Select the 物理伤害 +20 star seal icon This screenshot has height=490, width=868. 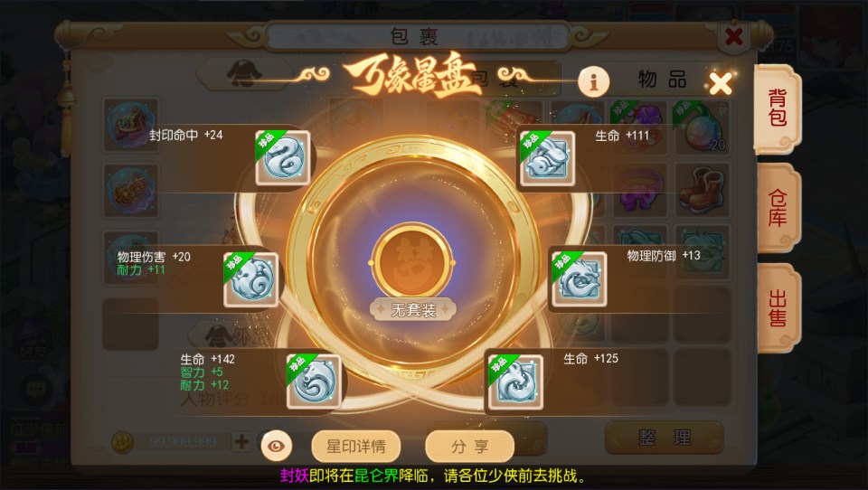coord(250,279)
